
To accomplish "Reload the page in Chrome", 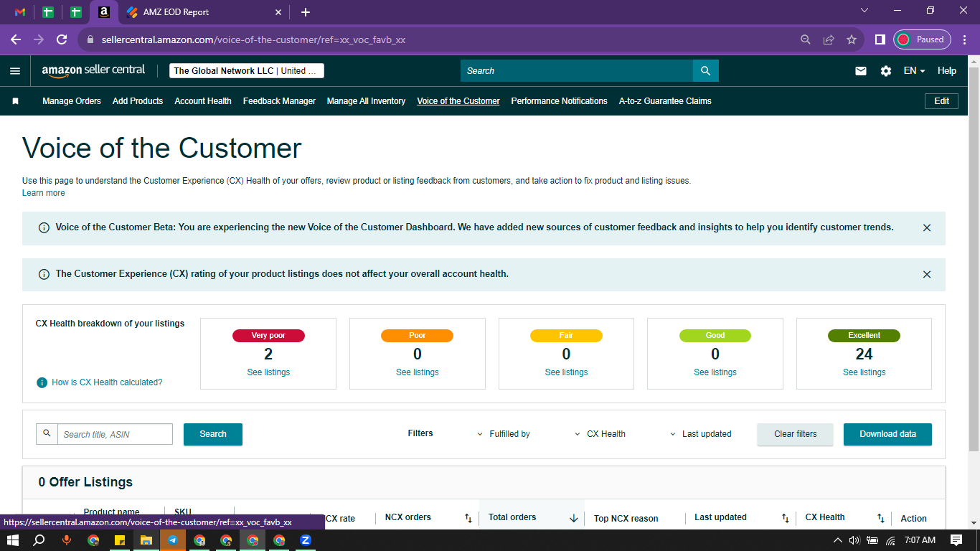I will pos(62,39).
